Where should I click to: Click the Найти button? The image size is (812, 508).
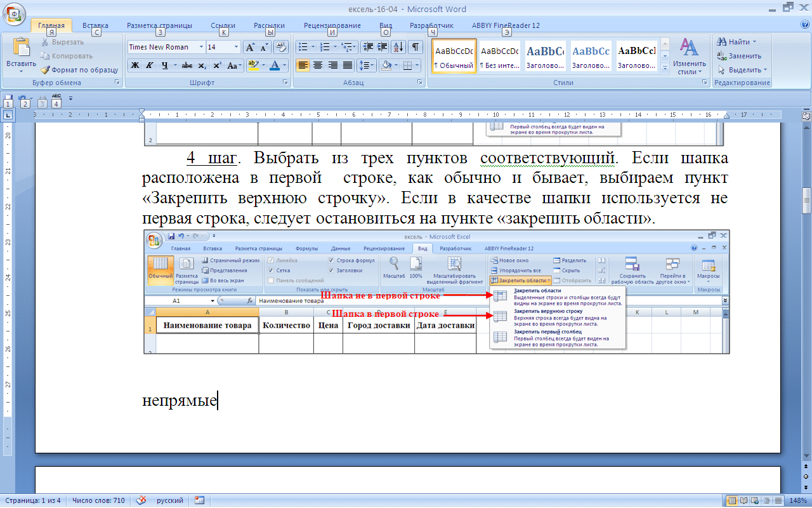736,42
